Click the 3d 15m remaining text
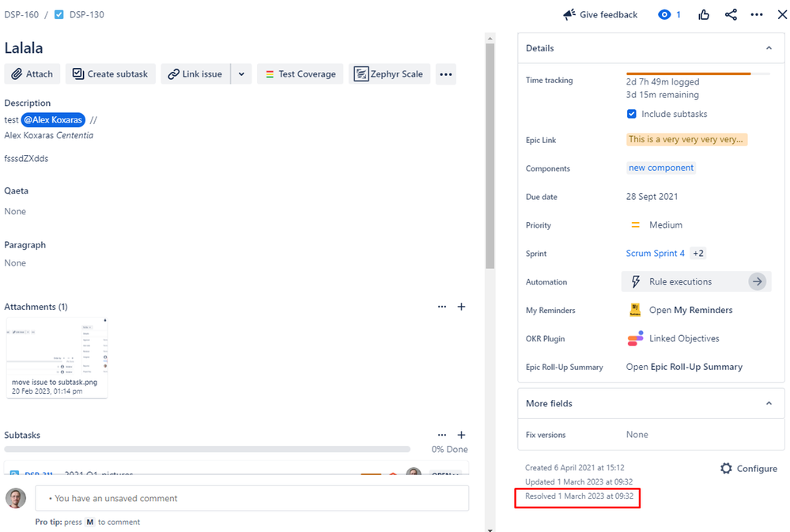Screen dimensions: 790x532 pyautogui.click(x=663, y=95)
